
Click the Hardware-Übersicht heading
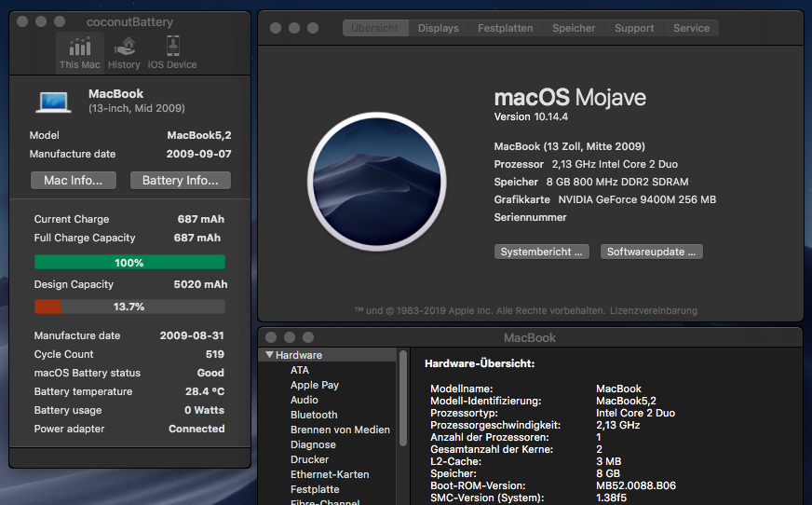tap(480, 363)
